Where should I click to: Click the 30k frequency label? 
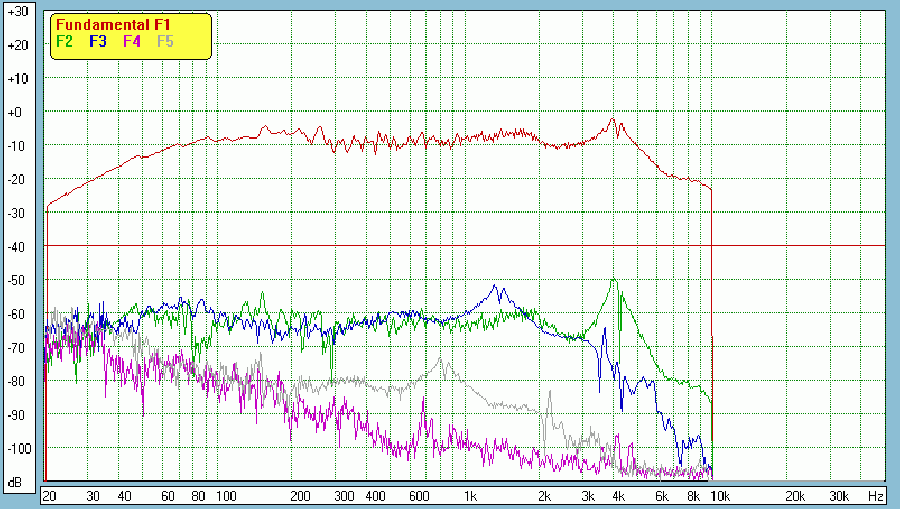pyautogui.click(x=839, y=496)
